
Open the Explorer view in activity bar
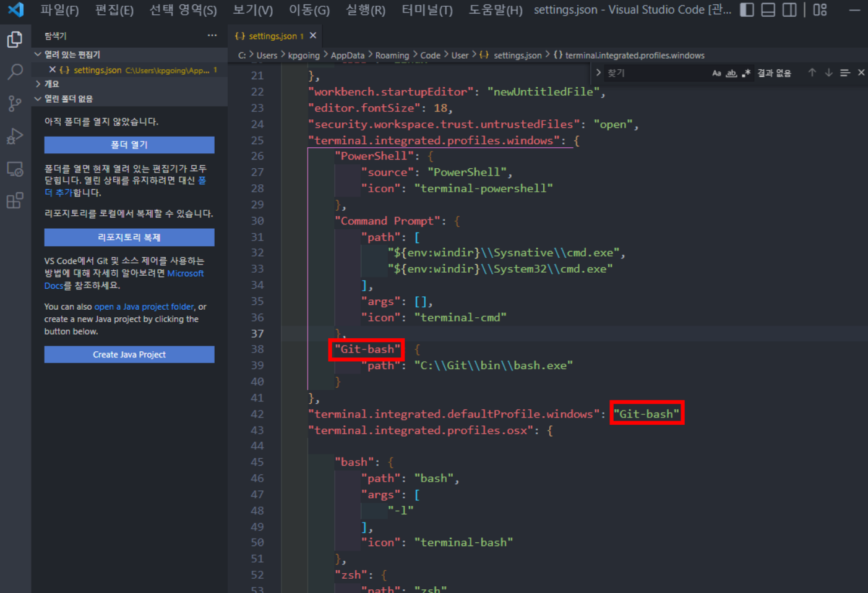click(x=15, y=40)
